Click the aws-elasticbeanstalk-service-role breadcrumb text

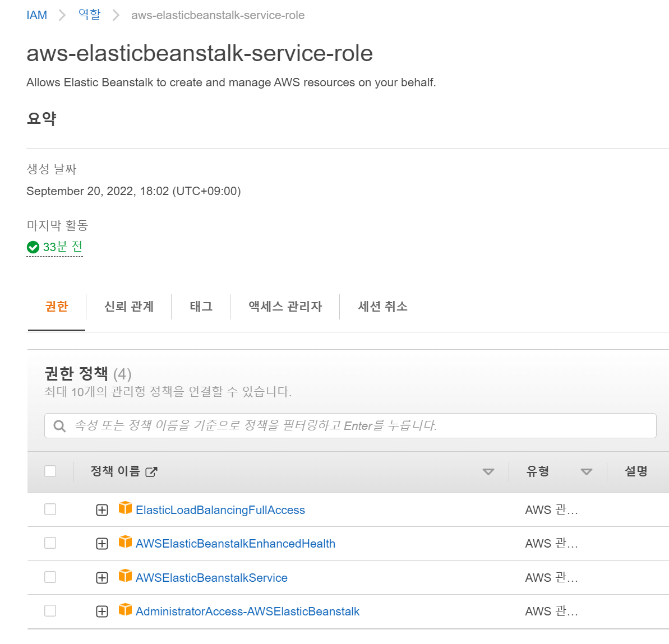pyautogui.click(x=218, y=15)
